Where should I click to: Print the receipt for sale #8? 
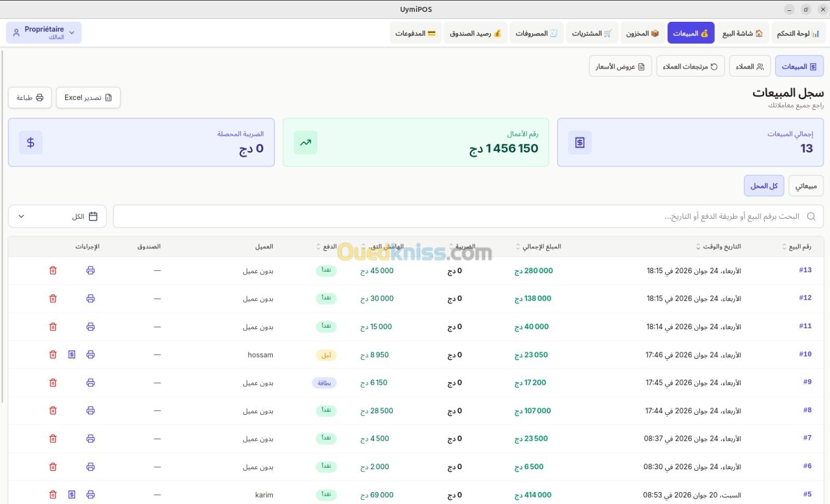[x=90, y=411]
